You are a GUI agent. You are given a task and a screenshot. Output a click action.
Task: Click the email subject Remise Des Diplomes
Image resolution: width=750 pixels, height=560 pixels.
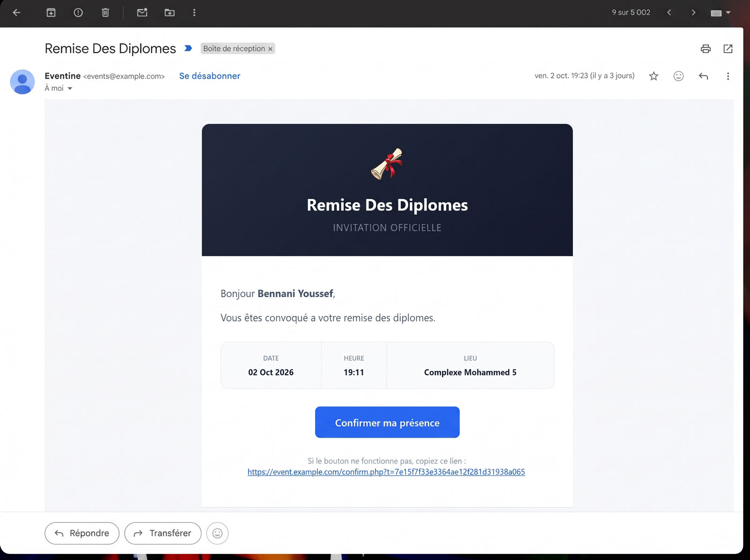(110, 49)
